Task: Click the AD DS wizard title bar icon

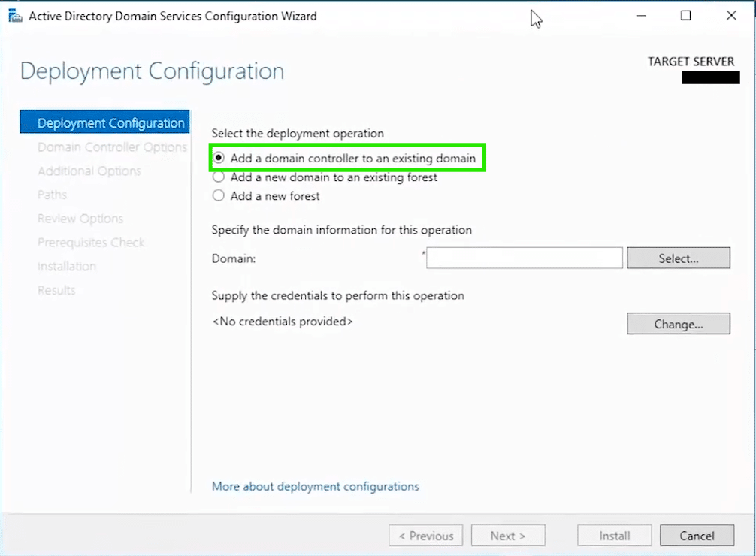Action: coord(16,16)
